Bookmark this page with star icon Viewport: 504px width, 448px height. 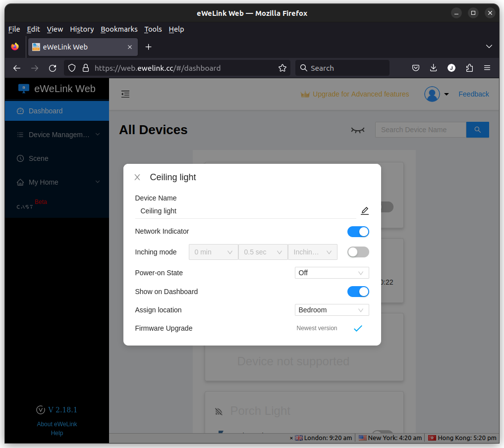click(x=282, y=68)
